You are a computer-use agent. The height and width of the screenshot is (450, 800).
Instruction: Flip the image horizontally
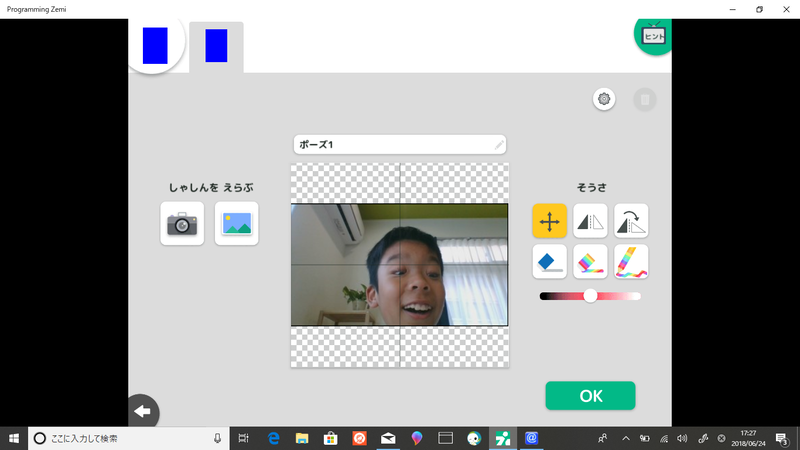click(x=590, y=221)
